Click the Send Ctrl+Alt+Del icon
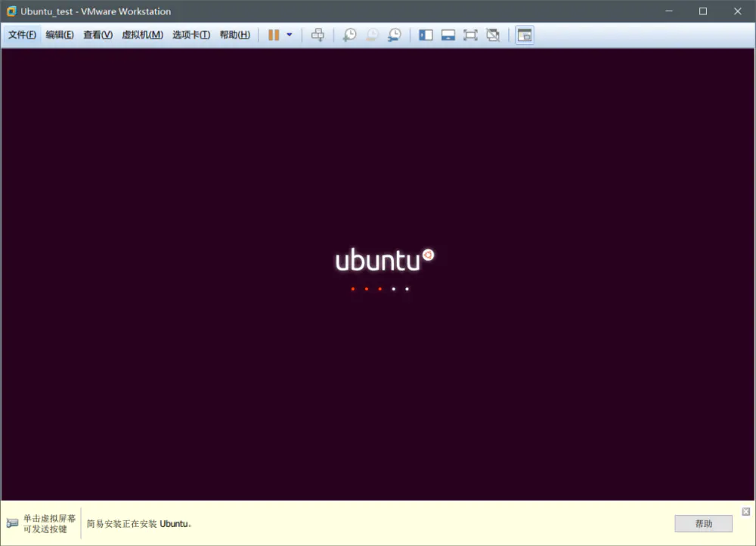The image size is (756, 546). coord(318,35)
